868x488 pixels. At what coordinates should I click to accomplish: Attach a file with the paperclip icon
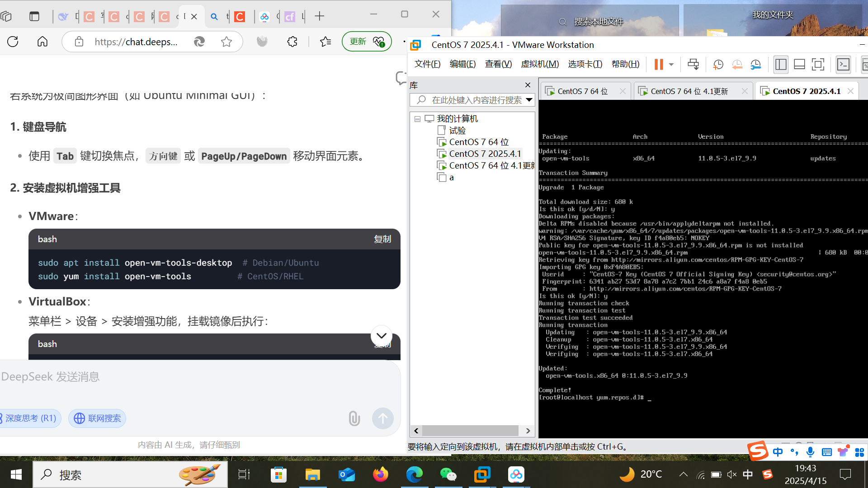354,418
